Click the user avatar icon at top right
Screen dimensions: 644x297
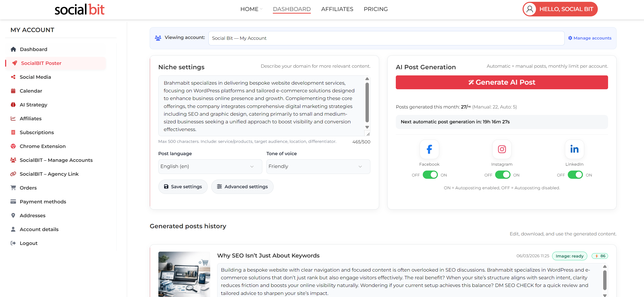[530, 9]
